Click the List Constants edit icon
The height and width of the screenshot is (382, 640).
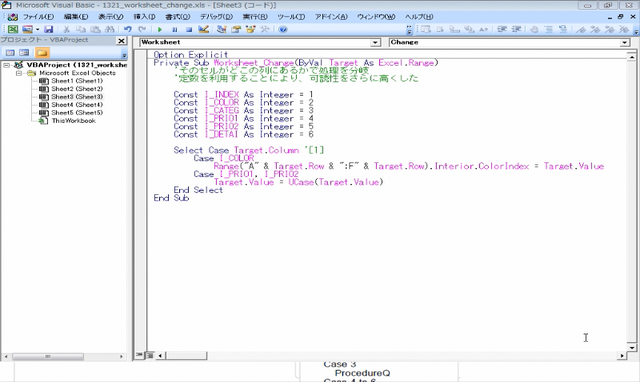[440, 29]
